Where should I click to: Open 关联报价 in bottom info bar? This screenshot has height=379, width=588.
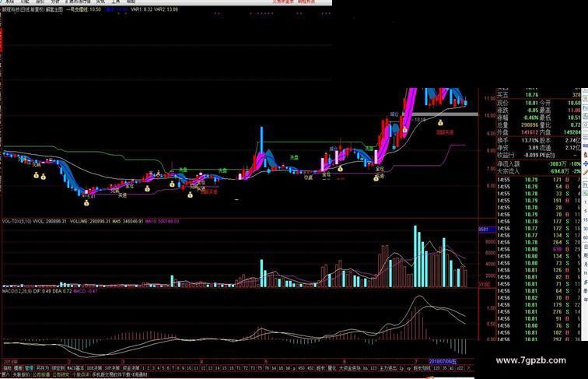click(21, 374)
